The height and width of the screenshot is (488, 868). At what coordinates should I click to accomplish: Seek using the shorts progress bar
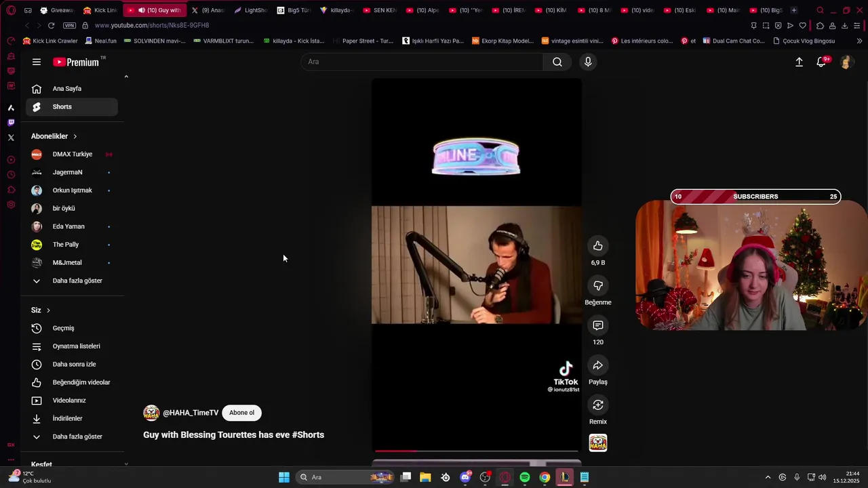tap(477, 451)
